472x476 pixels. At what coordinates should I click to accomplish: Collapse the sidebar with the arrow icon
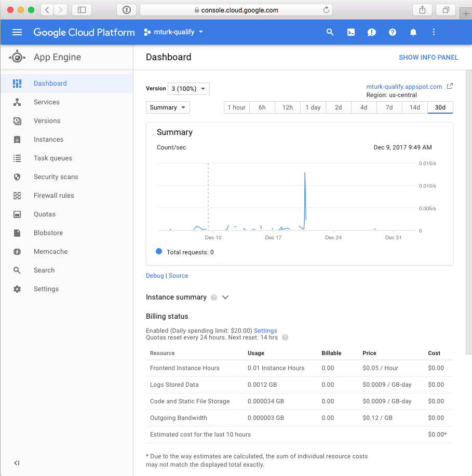[x=17, y=463]
